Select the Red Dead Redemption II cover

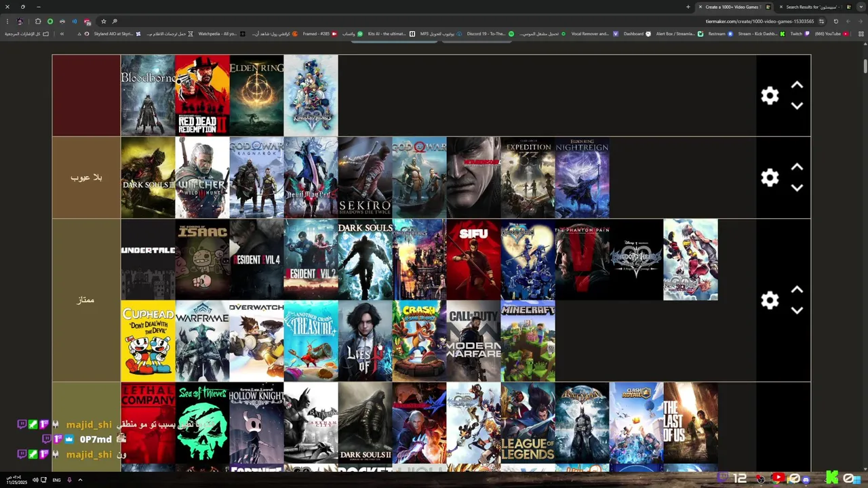click(202, 96)
